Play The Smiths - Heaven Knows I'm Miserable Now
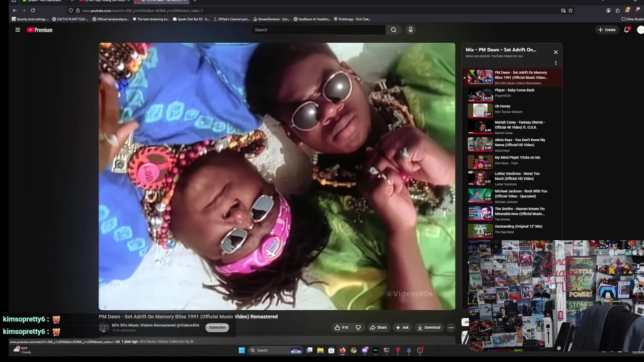This screenshot has height=362, width=644. pos(512,213)
